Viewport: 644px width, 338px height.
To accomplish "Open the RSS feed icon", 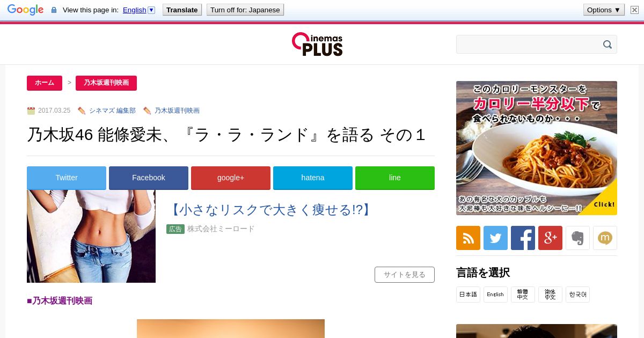I will [468, 238].
